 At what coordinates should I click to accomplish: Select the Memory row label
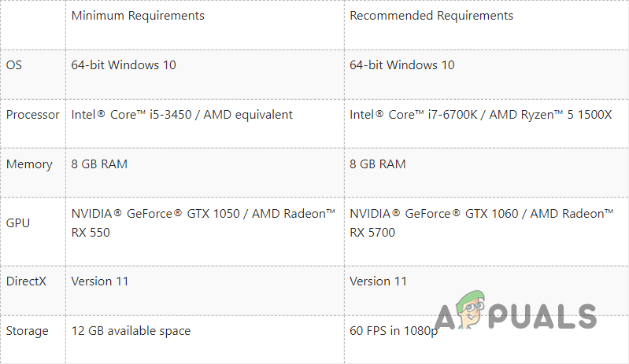pyautogui.click(x=29, y=164)
